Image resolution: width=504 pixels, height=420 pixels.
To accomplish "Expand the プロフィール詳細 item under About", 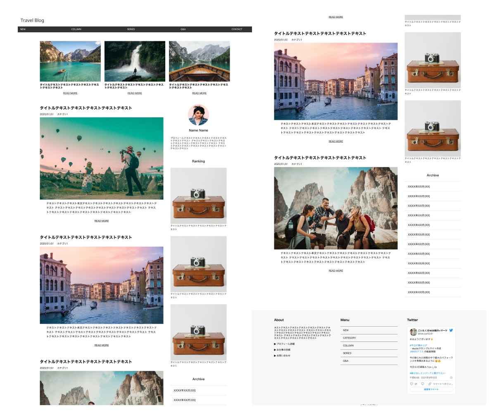I will coord(284,344).
